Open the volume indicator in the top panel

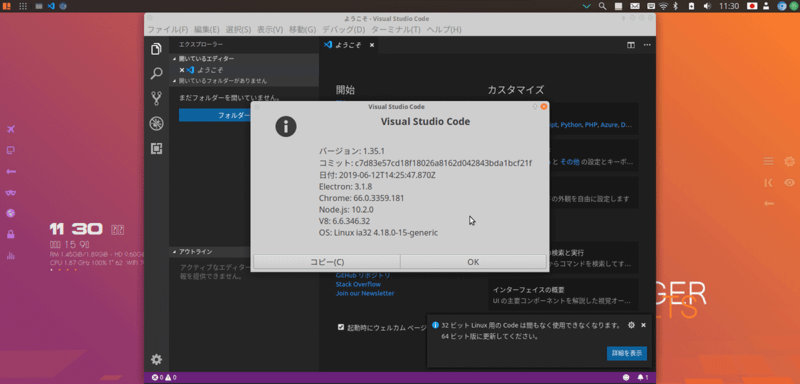point(707,6)
